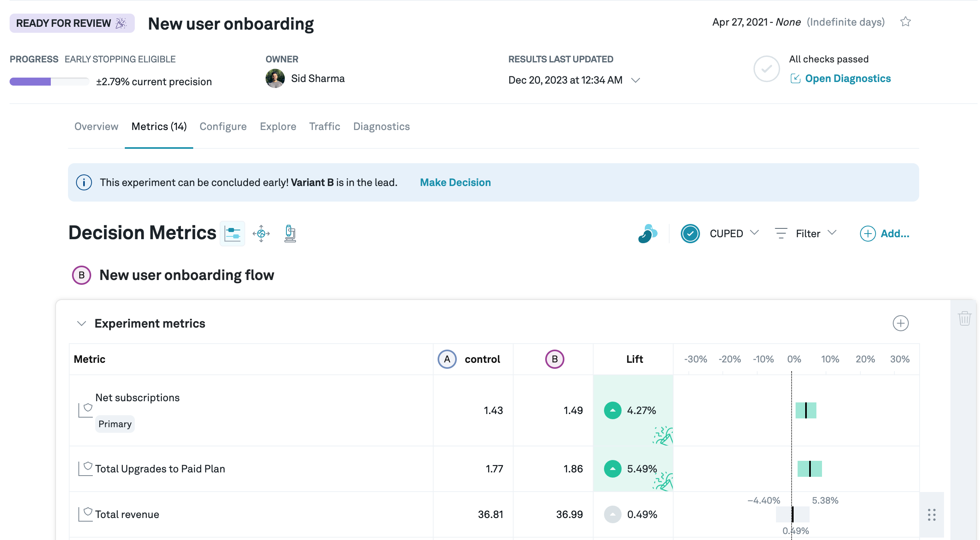Click the blue bean icon
Screen dimensions: 980x540
tap(648, 234)
